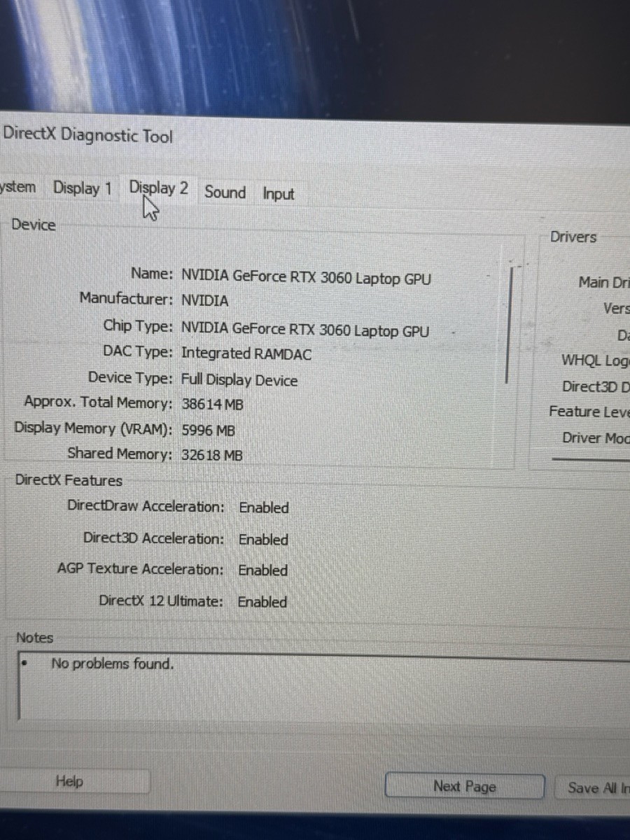Click the DAC Type label
Viewport: 630px width, 840px height.
coord(138,352)
